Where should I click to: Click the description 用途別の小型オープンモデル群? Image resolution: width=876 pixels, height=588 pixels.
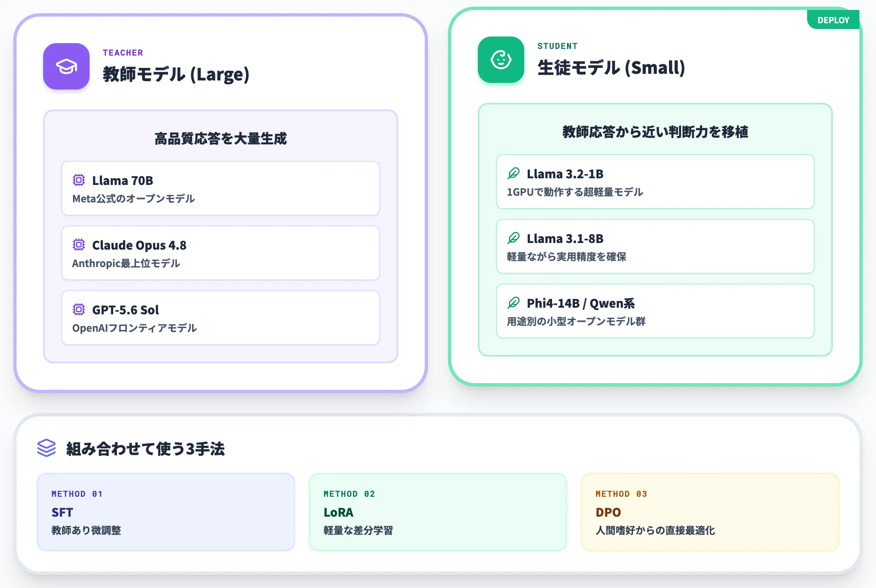pos(576,321)
